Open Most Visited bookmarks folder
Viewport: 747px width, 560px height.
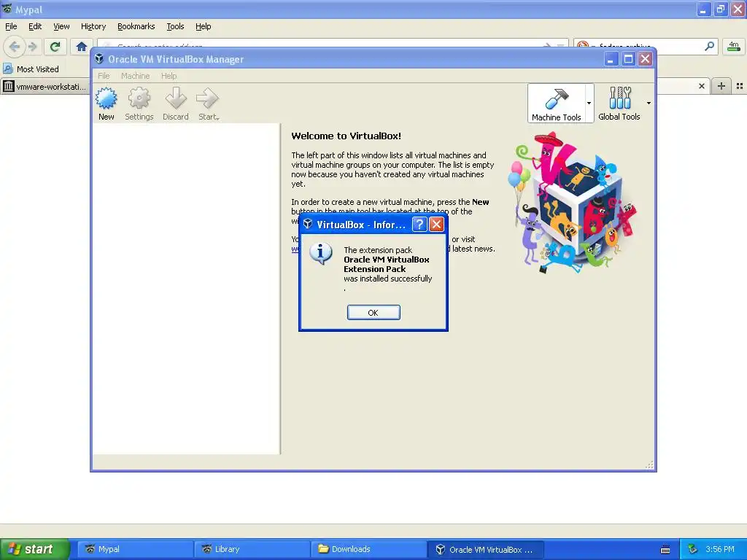[31, 69]
